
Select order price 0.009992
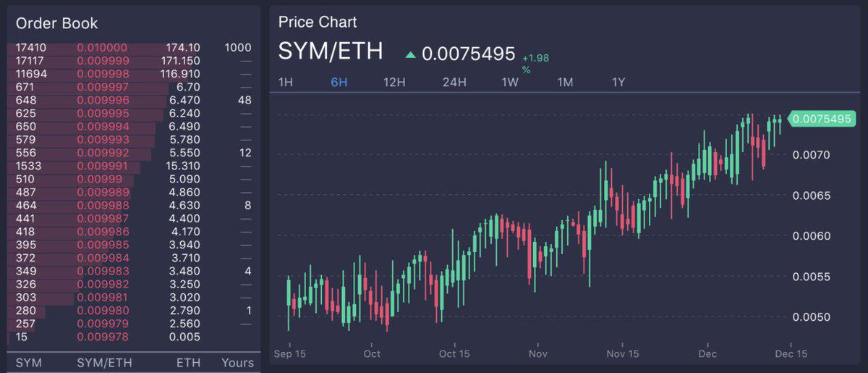point(102,153)
